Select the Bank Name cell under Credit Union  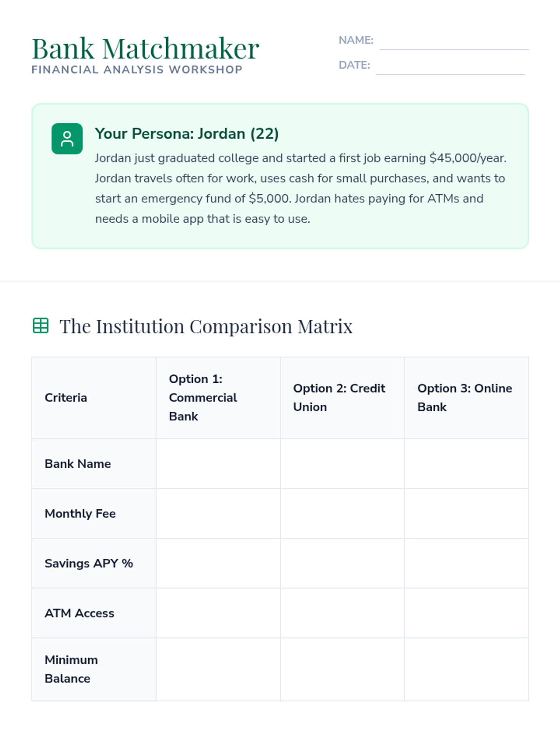tap(342, 464)
